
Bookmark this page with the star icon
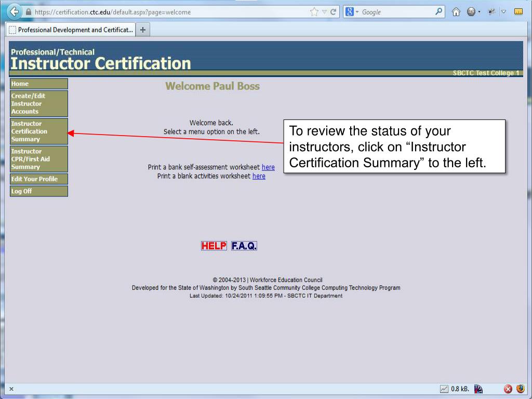(x=313, y=12)
